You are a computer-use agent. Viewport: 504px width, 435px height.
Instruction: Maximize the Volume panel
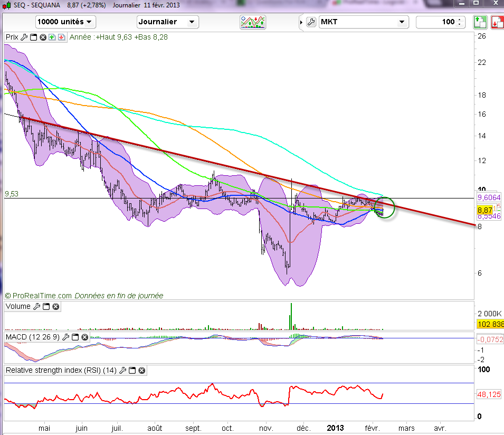click(46, 306)
